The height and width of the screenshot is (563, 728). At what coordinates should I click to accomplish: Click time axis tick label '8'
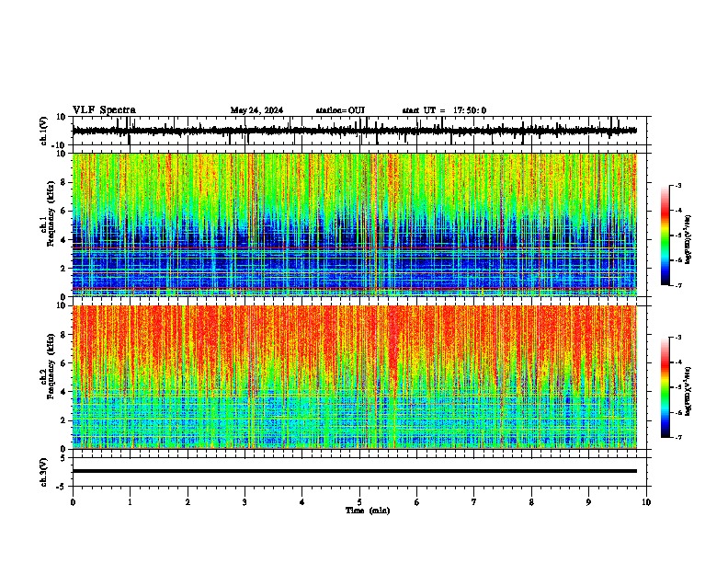click(531, 502)
